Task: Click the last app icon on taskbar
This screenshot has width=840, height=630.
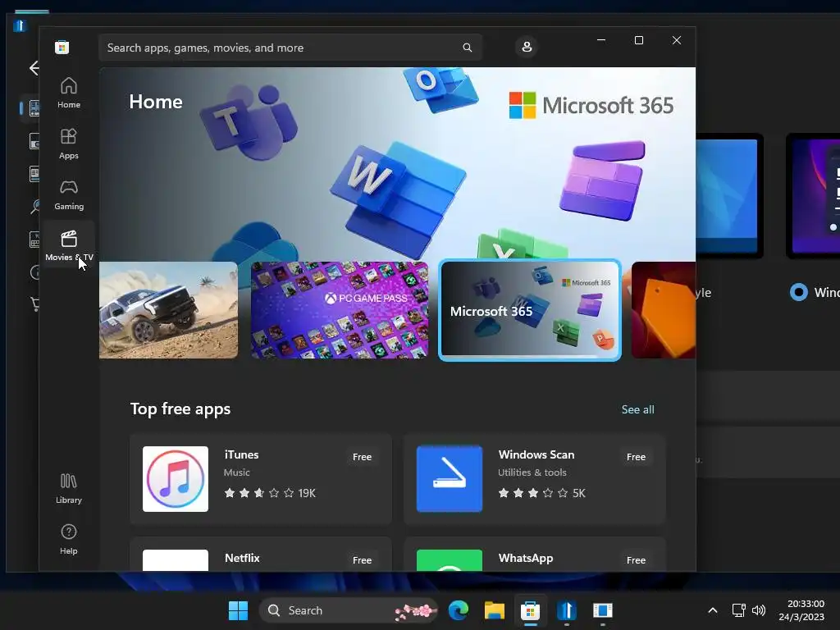Action: pos(603,610)
